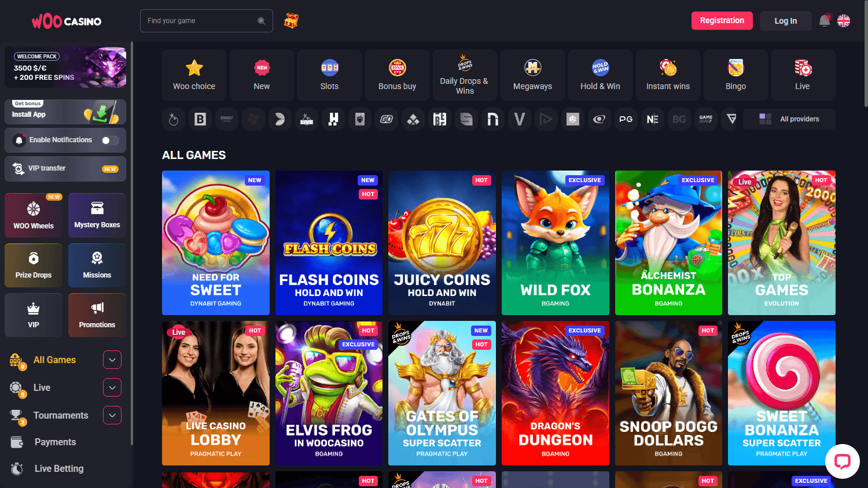Screen dimensions: 868x488
Task: Open the Live category tab
Action: pos(803,75)
